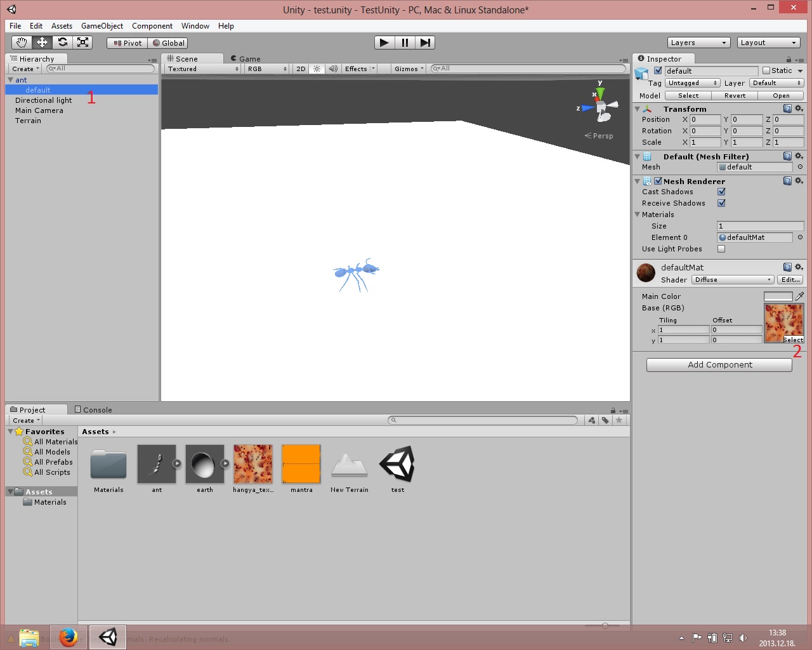Click the Add Component button
This screenshot has width=812, height=650.
719,365
